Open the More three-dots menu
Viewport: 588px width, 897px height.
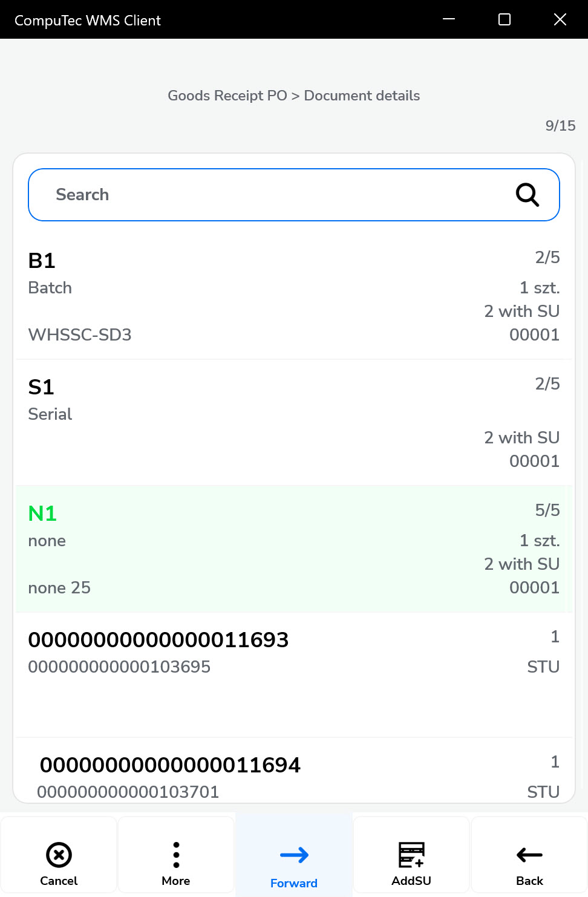[176, 855]
